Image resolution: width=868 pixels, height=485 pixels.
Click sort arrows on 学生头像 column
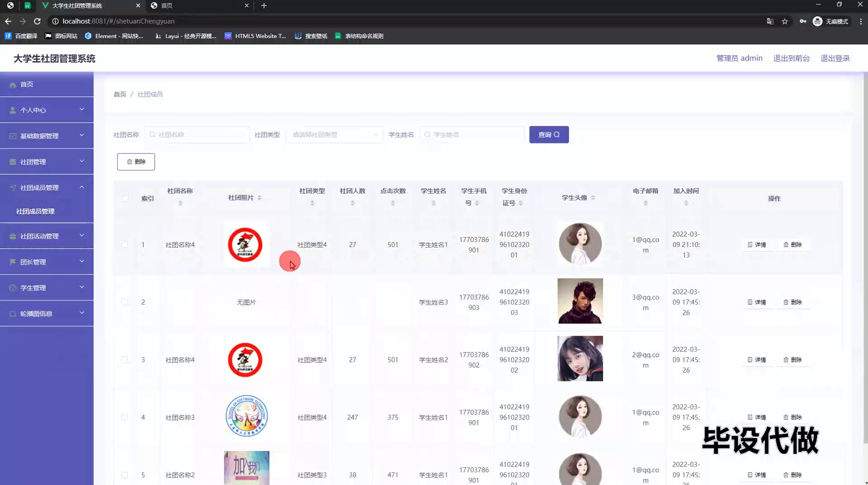pos(593,198)
